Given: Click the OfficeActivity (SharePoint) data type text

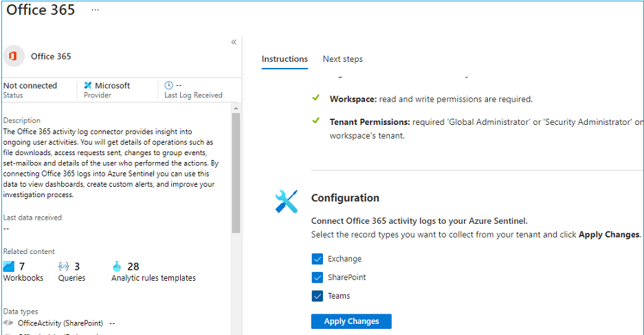Looking at the screenshot, I should click(x=60, y=323).
